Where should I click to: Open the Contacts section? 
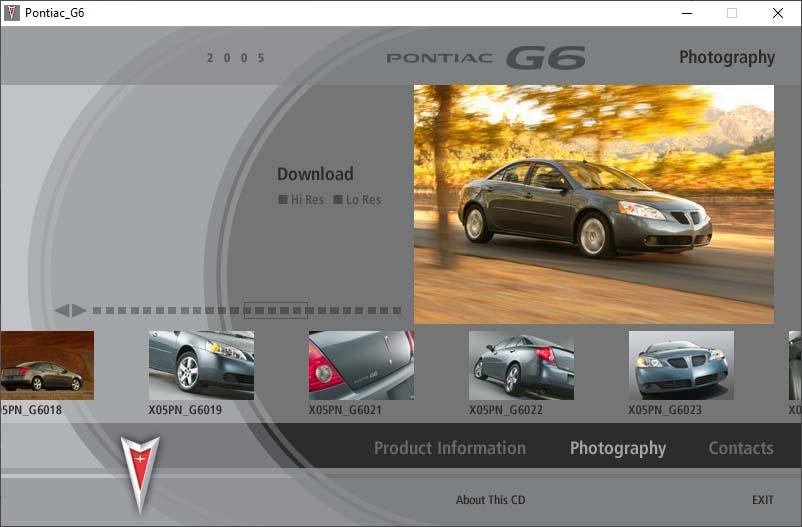[741, 448]
